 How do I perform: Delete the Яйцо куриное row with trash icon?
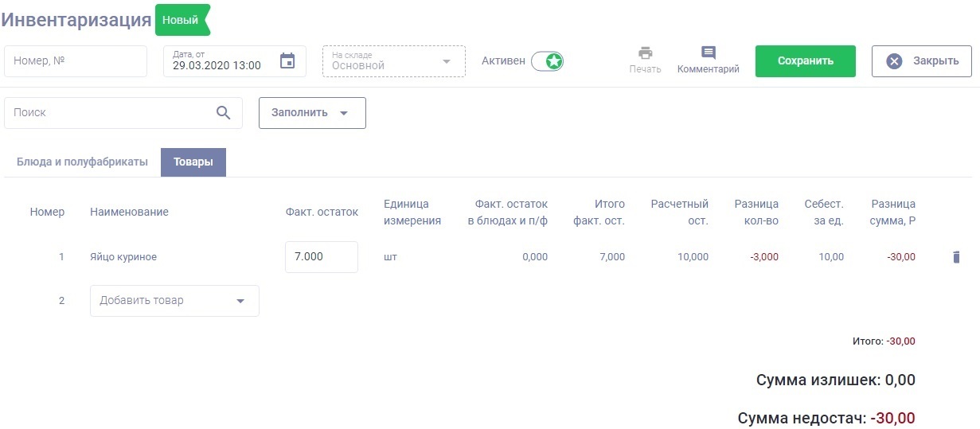tap(956, 257)
